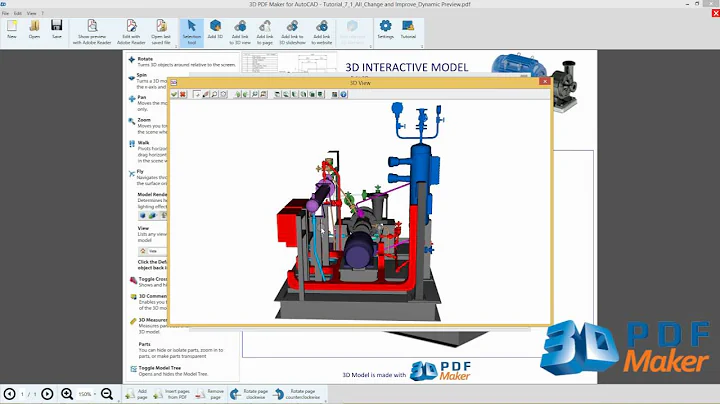Create a New document
Image resolution: width=720 pixels, height=404 pixels.
[x=11, y=30]
